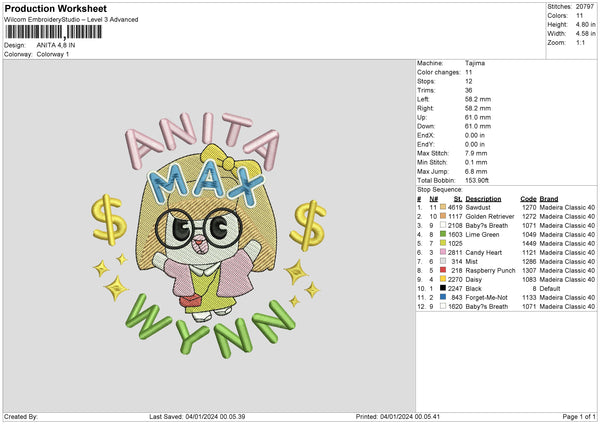The image size is (600, 424).
Task: Click stitch count 4619 in the Sawdust row
Action: 455,207
